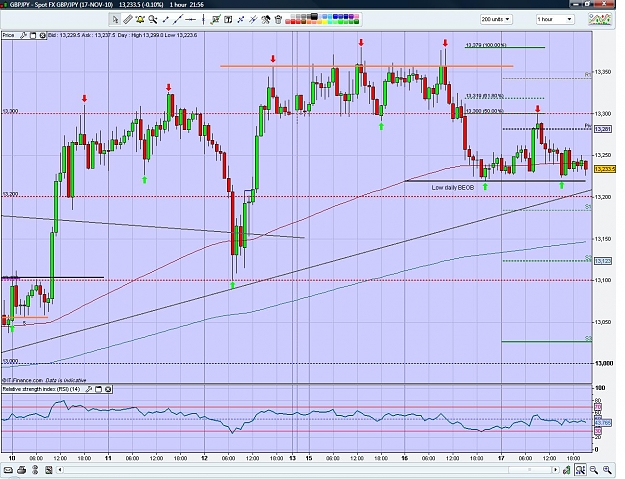
Task: Click the 'Low daily BEOB' annotation
Action: tap(453, 187)
